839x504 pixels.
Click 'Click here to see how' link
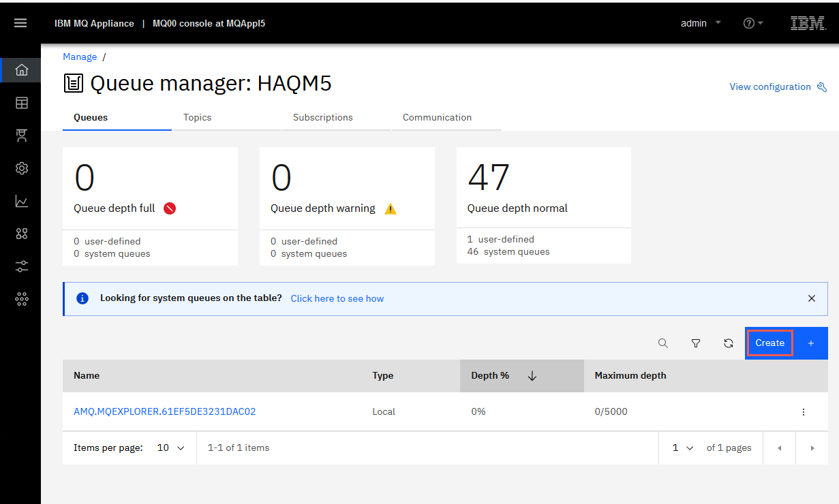(337, 298)
